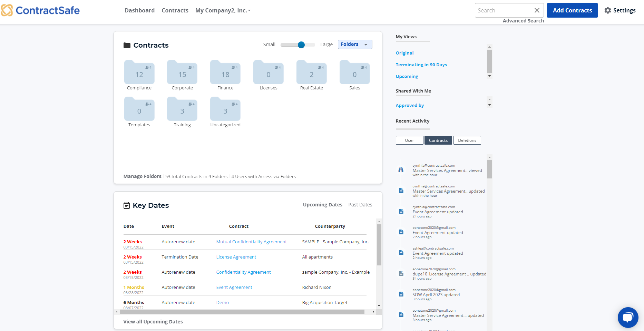Go to the Contracts menu item
The width and height of the screenshot is (644, 331).
(175, 10)
